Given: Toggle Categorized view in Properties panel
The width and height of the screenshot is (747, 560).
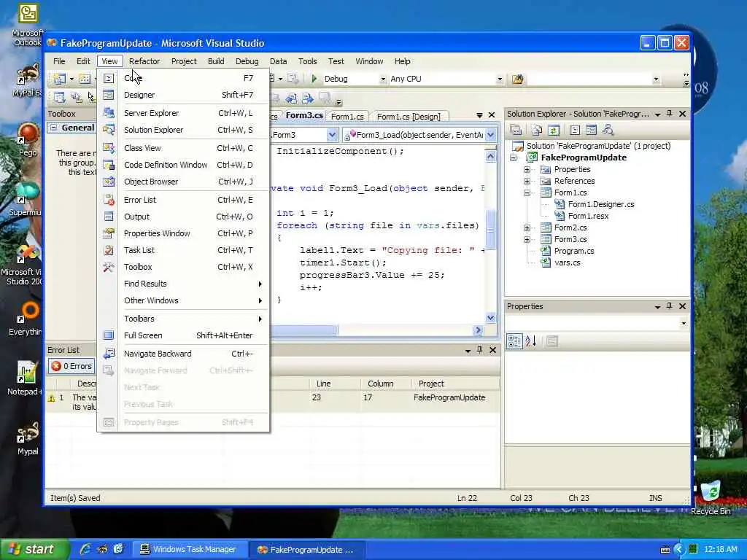Looking at the screenshot, I should click(514, 341).
